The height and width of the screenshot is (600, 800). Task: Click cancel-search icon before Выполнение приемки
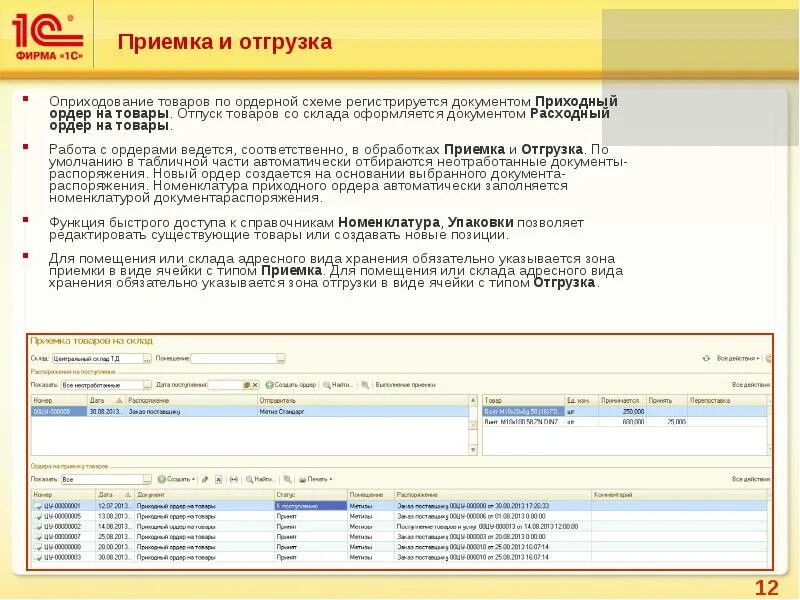[365, 385]
